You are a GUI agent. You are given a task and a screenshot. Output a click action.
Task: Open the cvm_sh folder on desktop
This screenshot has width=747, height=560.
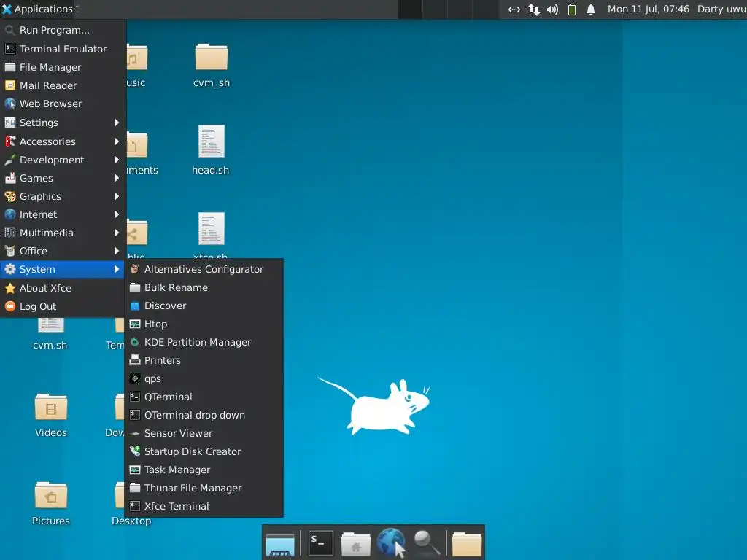point(211,57)
